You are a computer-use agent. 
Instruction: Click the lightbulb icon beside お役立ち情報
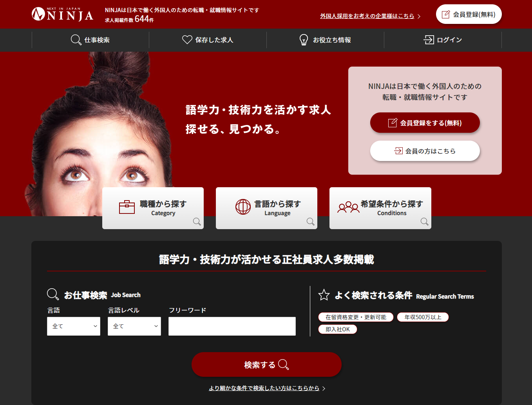tap(304, 40)
